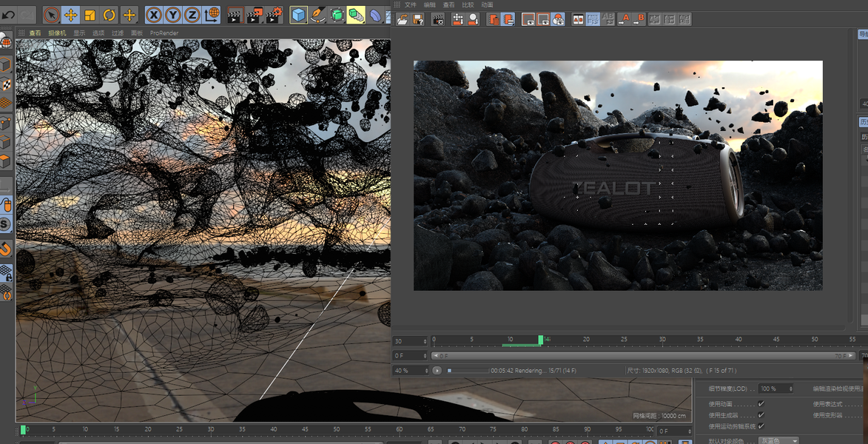Viewport: 868px width, 444px height.
Task: Click the Set as B icon
Action: [x=639, y=19]
